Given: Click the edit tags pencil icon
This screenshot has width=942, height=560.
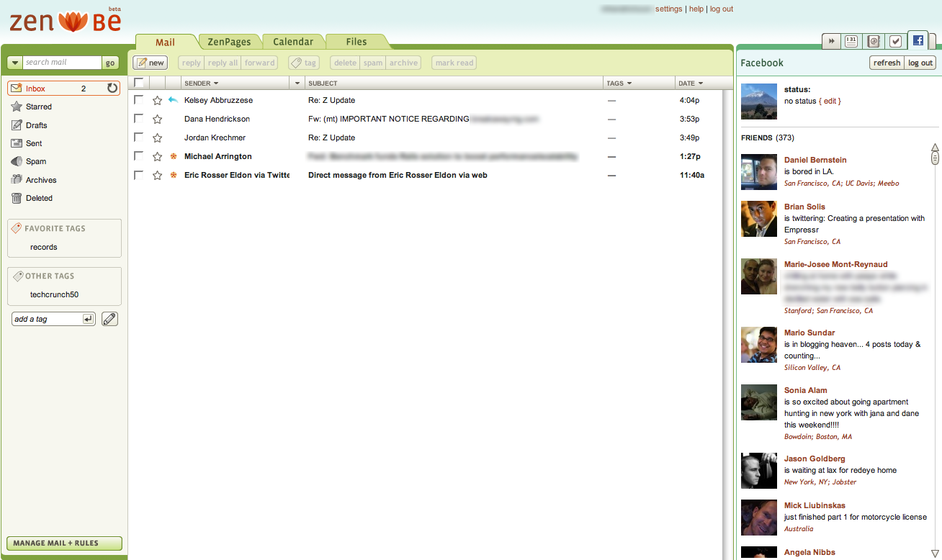Looking at the screenshot, I should pyautogui.click(x=109, y=319).
